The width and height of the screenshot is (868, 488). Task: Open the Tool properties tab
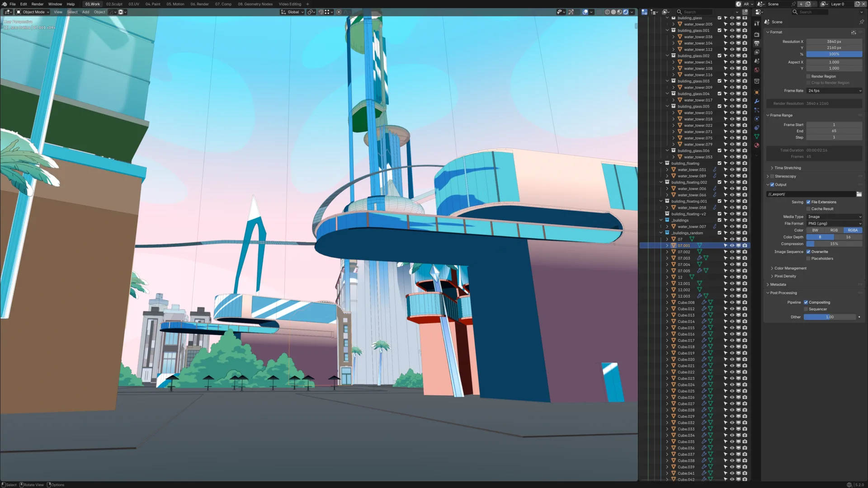757,23
